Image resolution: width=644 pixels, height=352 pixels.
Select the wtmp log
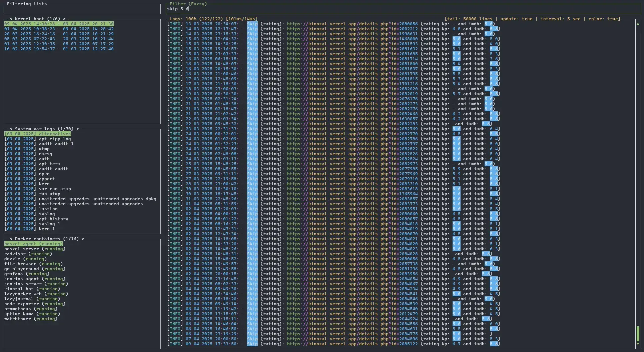click(27, 149)
